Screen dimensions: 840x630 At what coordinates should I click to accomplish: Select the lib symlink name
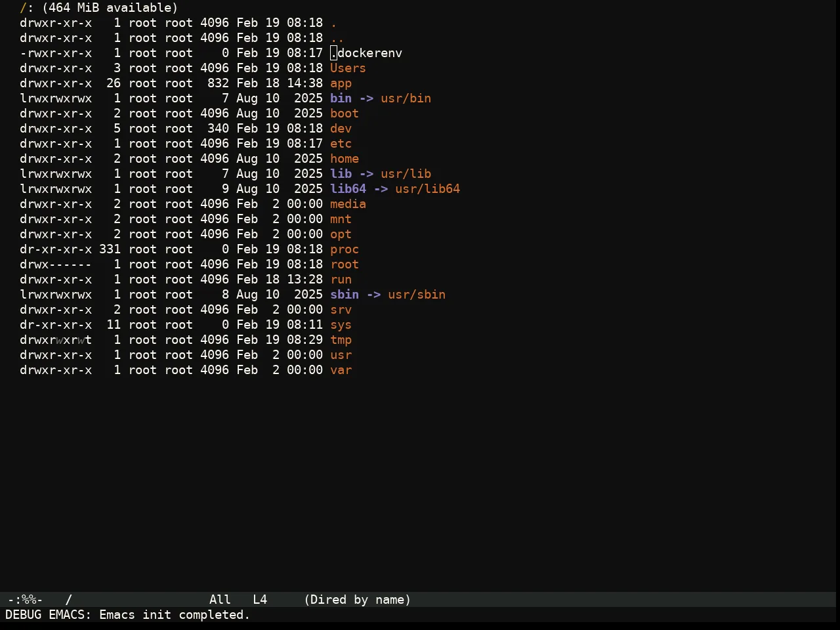(341, 174)
